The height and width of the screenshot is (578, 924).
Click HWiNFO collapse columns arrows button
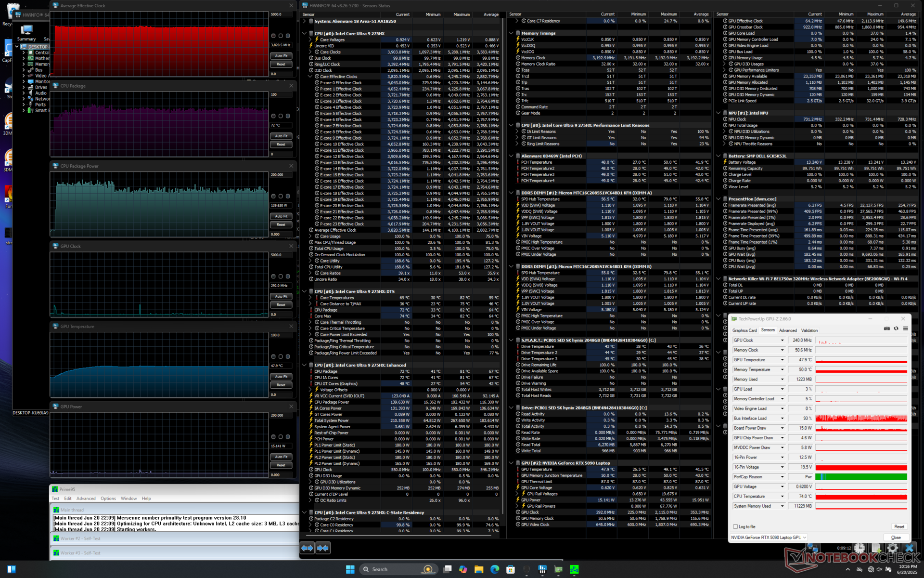click(323, 548)
